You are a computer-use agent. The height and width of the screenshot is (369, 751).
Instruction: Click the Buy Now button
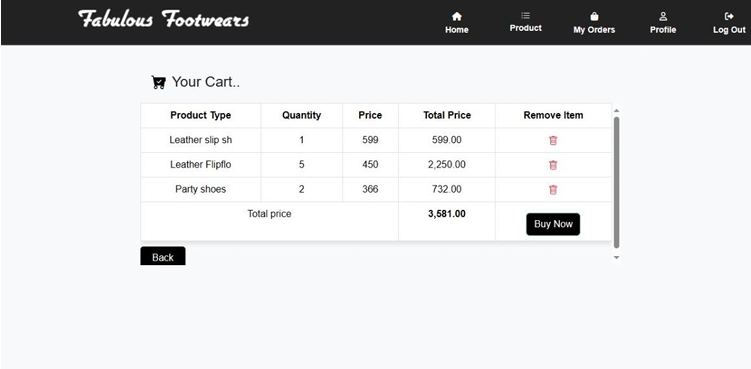point(553,224)
